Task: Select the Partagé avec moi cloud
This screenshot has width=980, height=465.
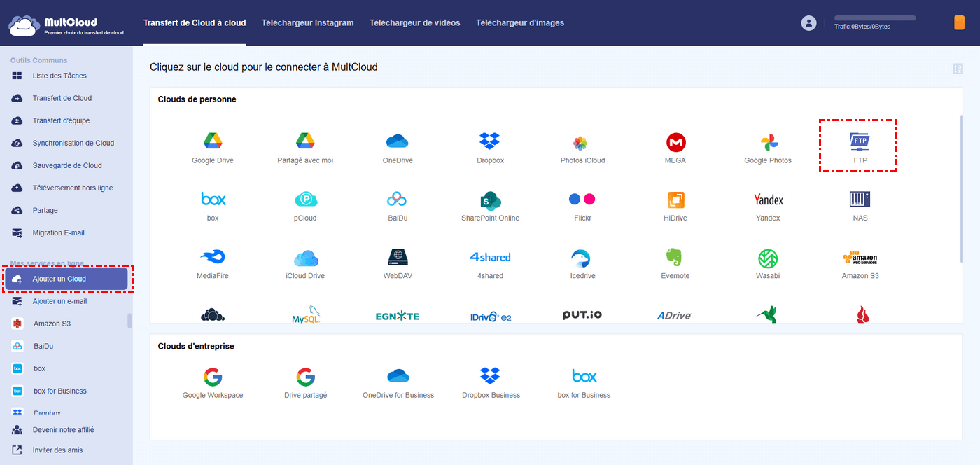Action: tap(305, 148)
